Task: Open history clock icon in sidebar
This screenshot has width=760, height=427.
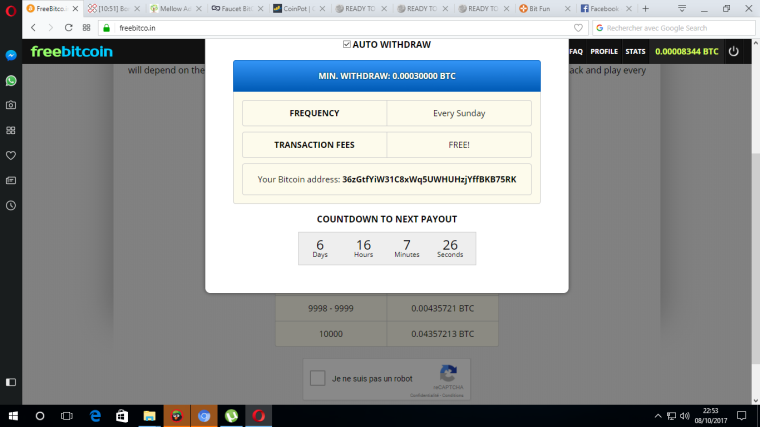Action: (x=11, y=205)
